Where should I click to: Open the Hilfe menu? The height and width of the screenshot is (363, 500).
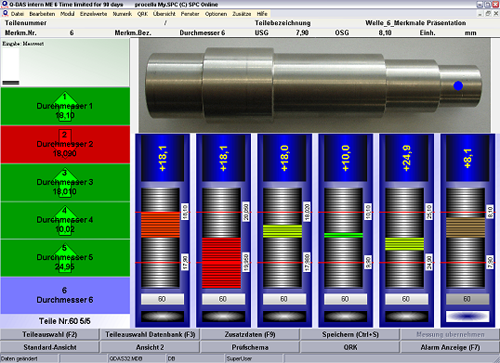point(262,14)
